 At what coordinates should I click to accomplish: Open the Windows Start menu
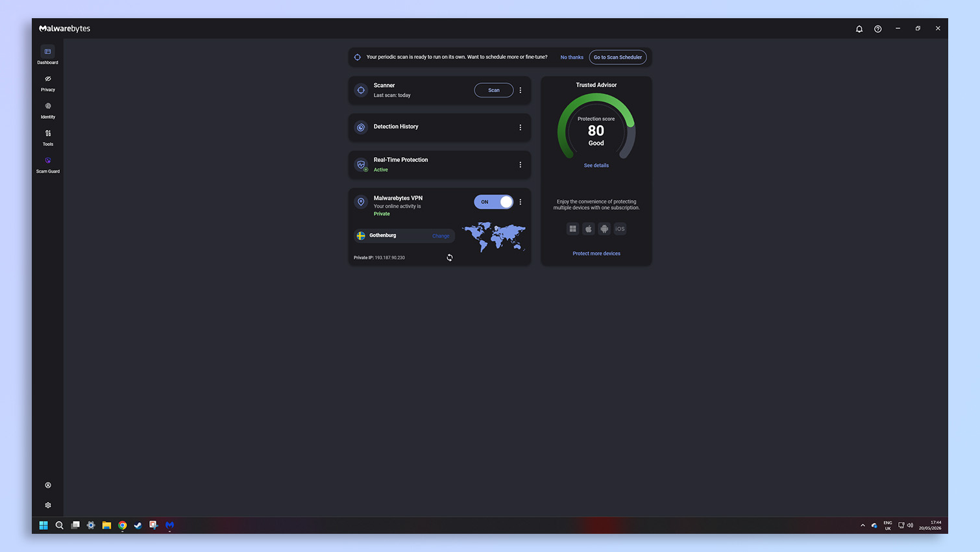(x=43, y=525)
